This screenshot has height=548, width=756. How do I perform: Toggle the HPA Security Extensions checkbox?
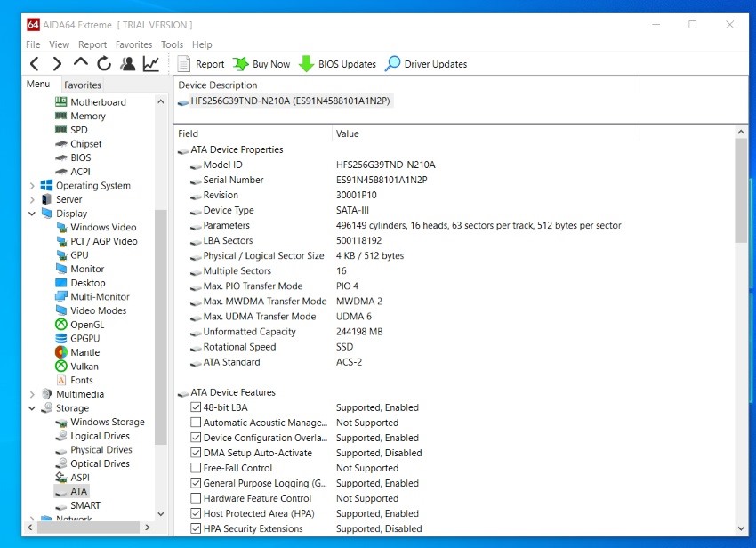196,528
